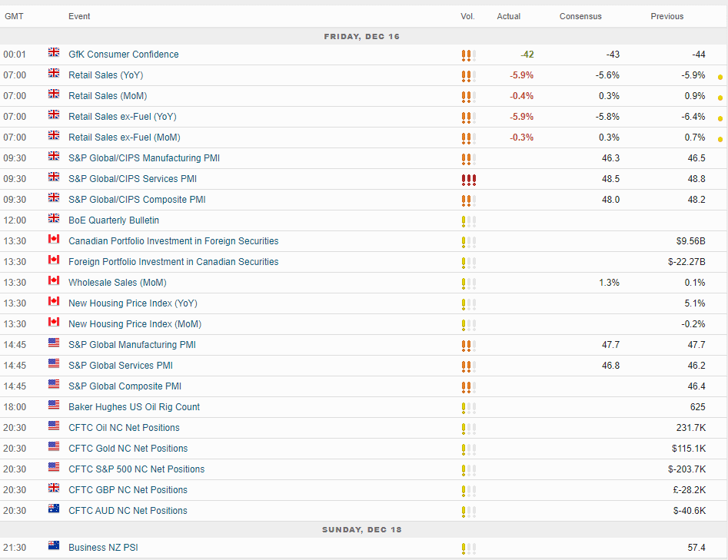
Task: Click volatility icon for GfK Consumer Confidence
Action: [469, 55]
